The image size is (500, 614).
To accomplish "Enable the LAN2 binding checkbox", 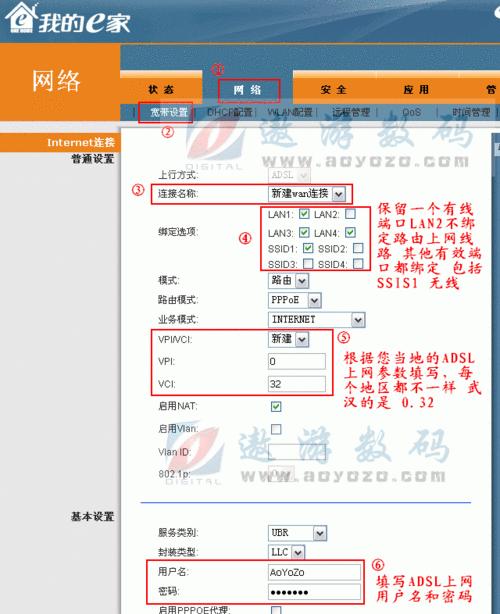I will (x=350, y=214).
